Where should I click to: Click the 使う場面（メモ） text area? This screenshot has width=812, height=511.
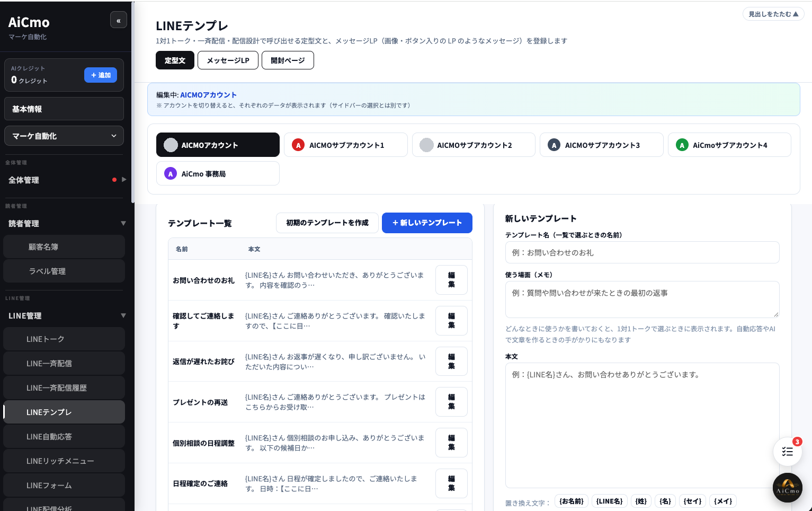[642, 299]
